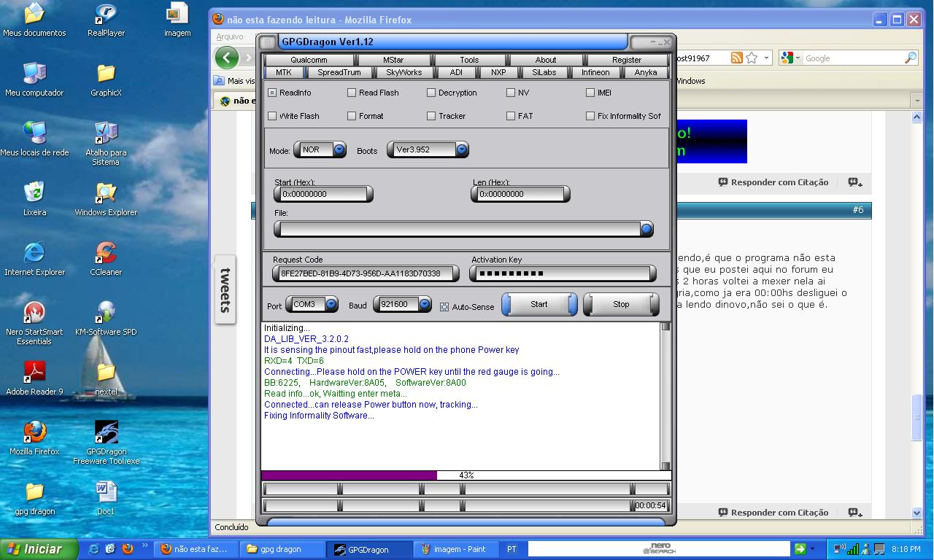Open Doc1 Word document icon
Image resolution: width=934 pixels, height=560 pixels.
click(x=106, y=498)
